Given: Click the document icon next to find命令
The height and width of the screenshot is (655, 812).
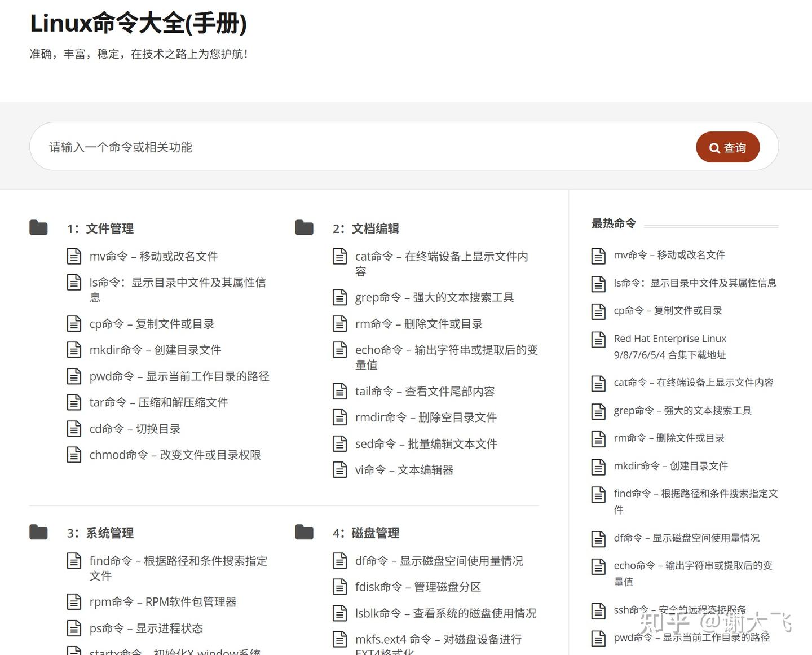Looking at the screenshot, I should (x=75, y=561).
